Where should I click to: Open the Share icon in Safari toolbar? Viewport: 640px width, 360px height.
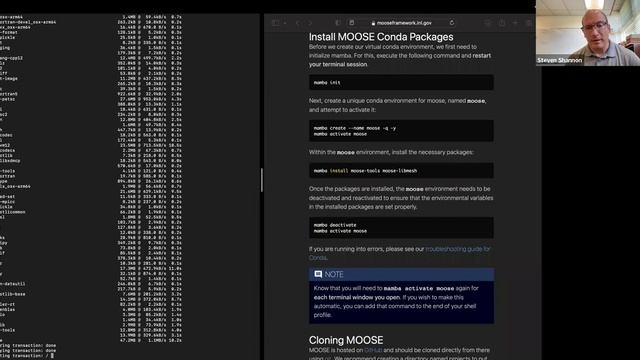click(502, 23)
